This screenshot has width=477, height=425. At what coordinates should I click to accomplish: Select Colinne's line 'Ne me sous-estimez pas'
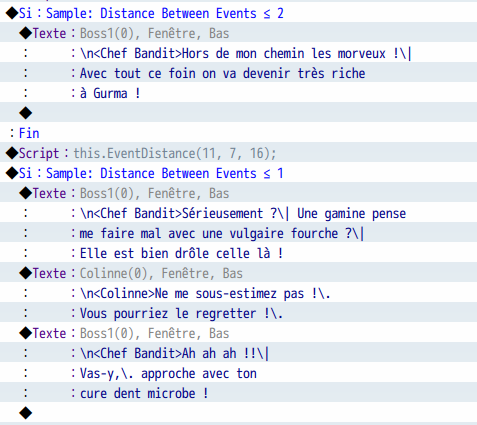click(238, 293)
